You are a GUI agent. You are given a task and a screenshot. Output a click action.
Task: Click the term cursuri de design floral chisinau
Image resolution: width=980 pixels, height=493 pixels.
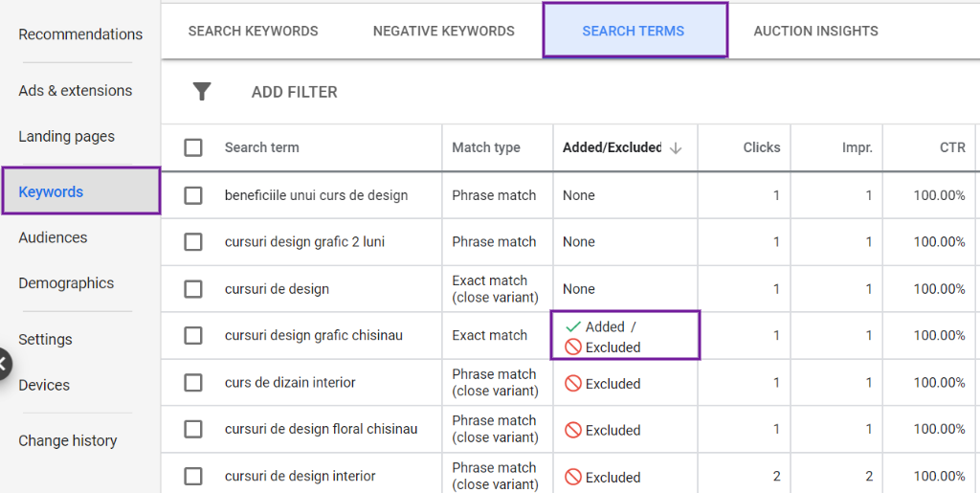(322, 429)
